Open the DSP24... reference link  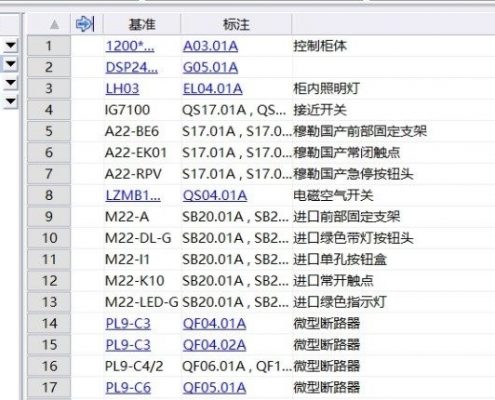point(132,68)
